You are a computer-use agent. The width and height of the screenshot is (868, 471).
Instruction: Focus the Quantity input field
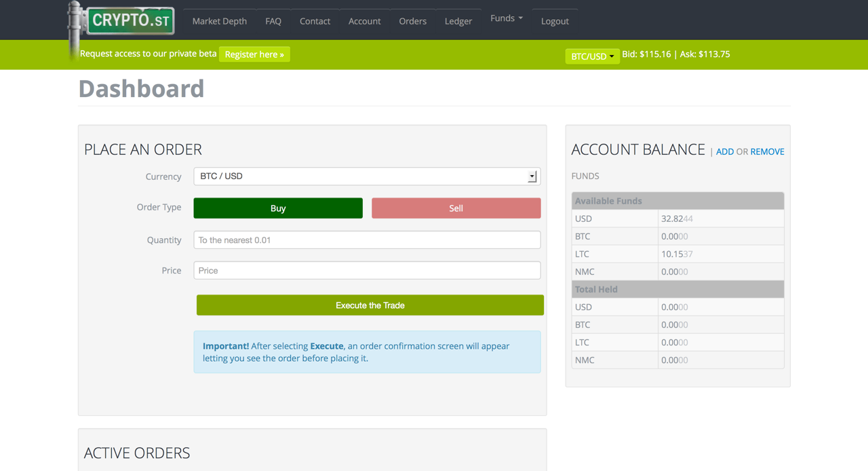click(x=367, y=240)
